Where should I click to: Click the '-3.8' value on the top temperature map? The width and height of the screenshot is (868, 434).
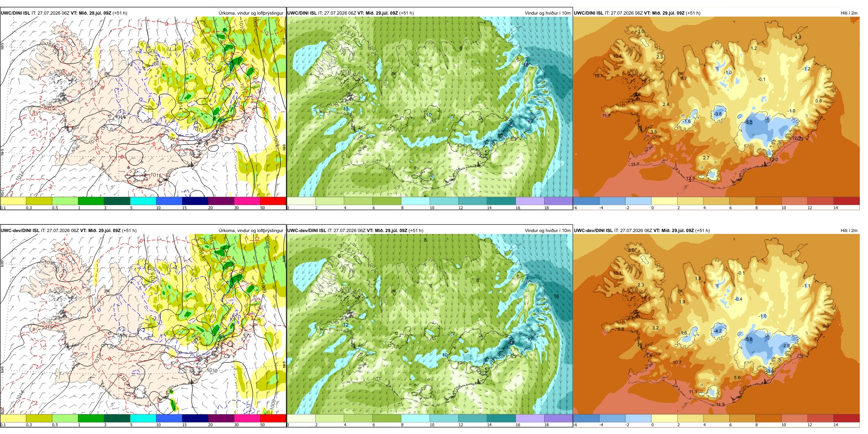click(x=718, y=114)
